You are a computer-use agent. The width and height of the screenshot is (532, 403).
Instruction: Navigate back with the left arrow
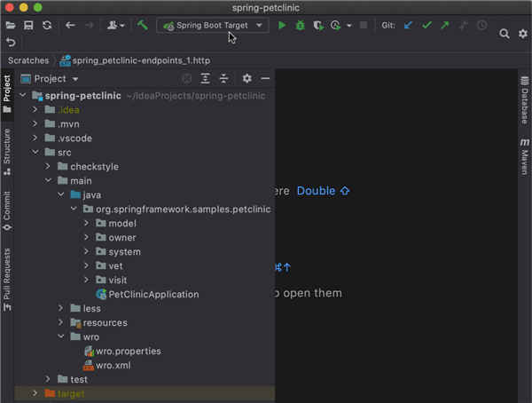(70, 25)
